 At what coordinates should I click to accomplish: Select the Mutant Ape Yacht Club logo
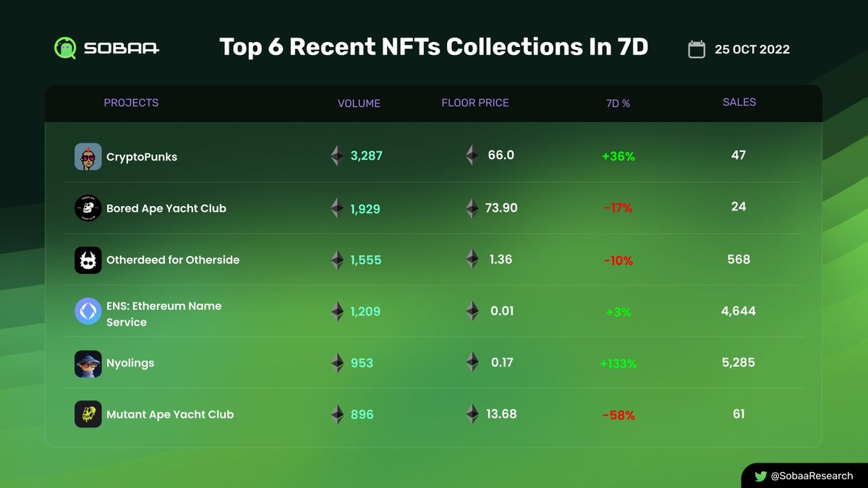[x=88, y=414]
